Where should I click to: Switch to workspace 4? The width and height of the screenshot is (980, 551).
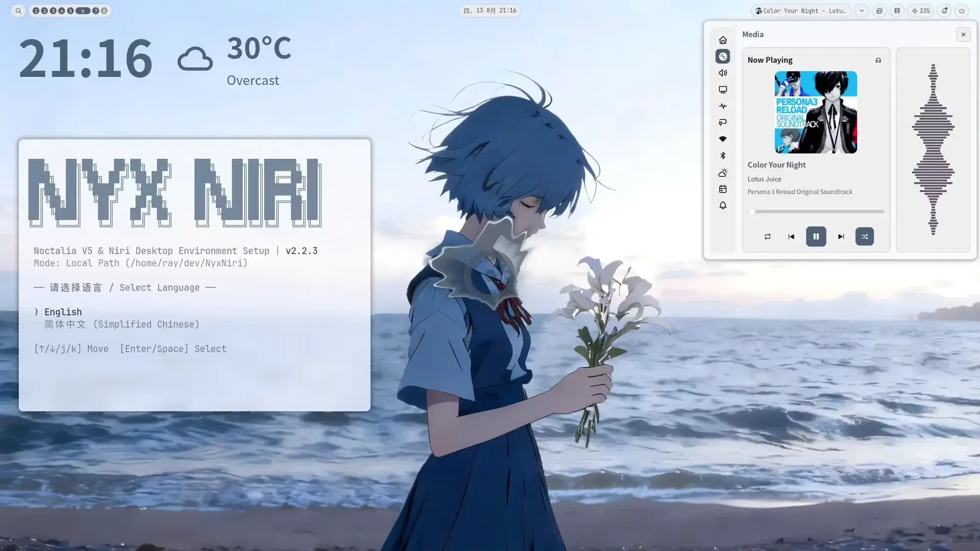pyautogui.click(x=62, y=11)
